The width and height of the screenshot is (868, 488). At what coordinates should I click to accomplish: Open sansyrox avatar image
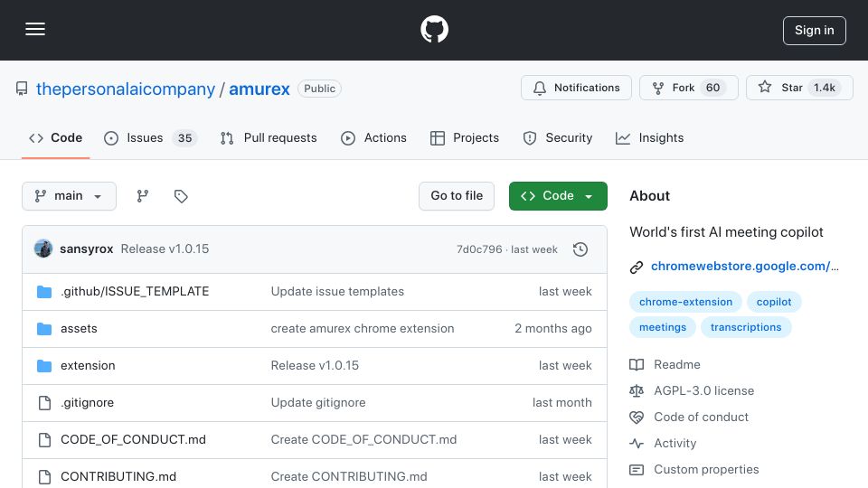click(43, 249)
